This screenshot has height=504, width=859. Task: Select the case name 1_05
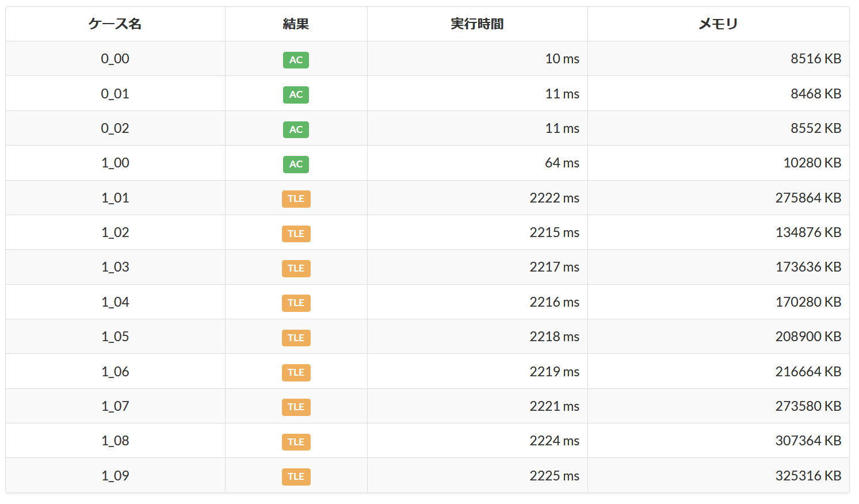tap(115, 337)
